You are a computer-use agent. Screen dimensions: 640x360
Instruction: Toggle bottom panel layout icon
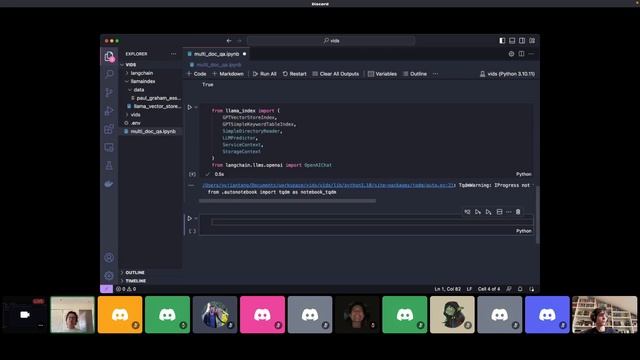pyautogui.click(x=512, y=41)
